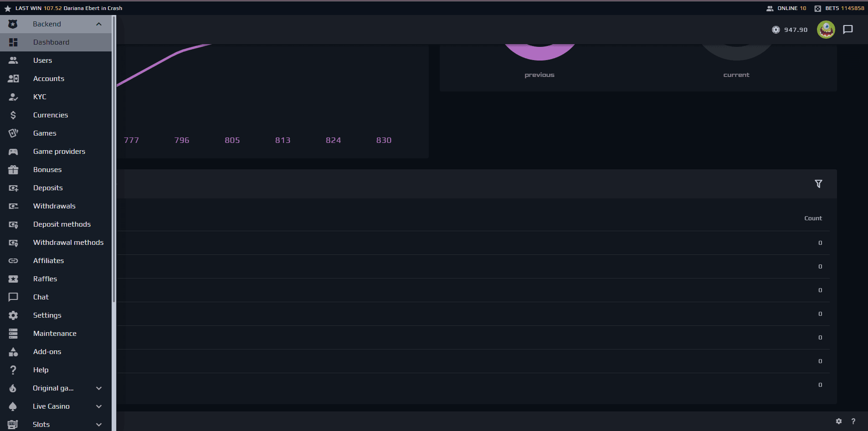Collapse the Backend menu section
868x431 pixels.
click(x=99, y=24)
